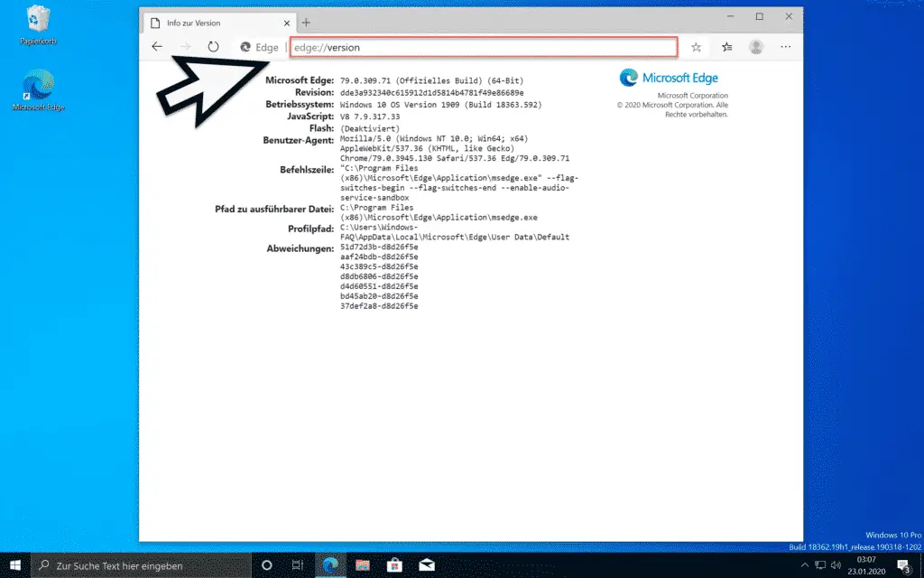Image resolution: width=924 pixels, height=578 pixels.
Task: Reload the page with the refresh icon
Action: 213,47
